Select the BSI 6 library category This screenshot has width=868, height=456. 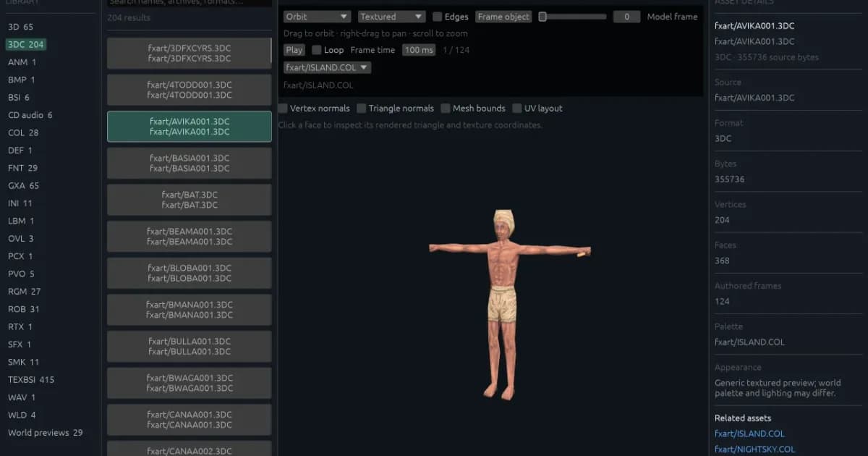[19, 97]
